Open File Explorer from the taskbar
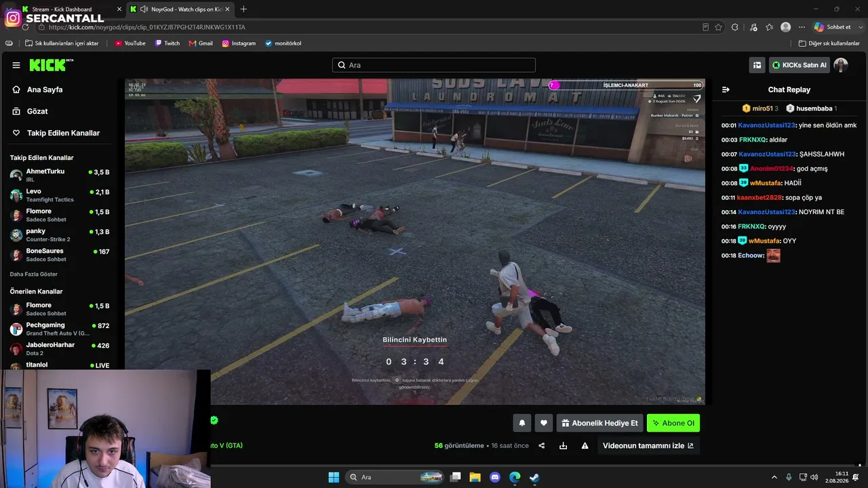This screenshot has height=488, width=868. (475, 477)
